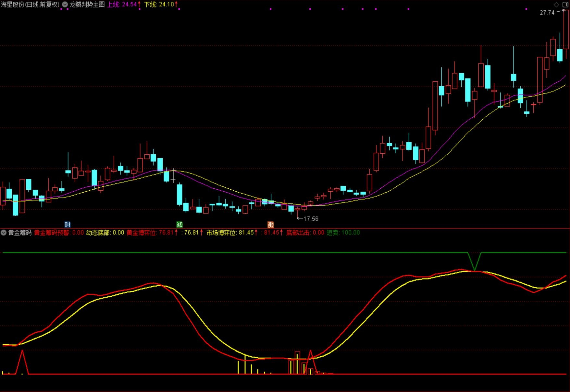Click the 短卖: 100.00 readout
Screen dimensions: 570x392
click(x=343, y=232)
